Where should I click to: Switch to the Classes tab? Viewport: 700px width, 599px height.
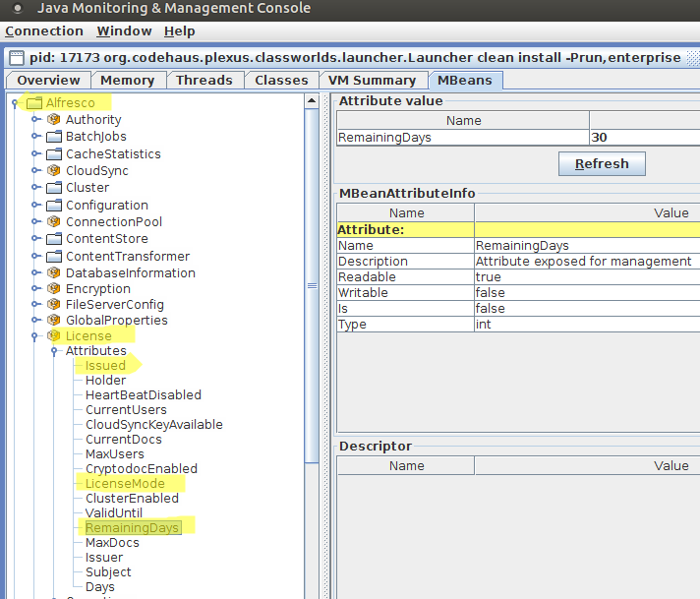click(281, 81)
